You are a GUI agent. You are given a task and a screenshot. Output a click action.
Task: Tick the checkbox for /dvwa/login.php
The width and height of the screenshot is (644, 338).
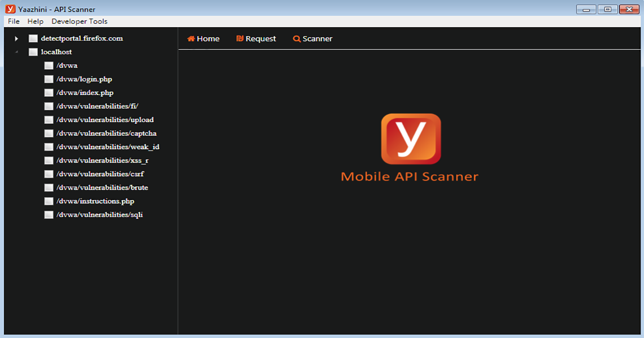coord(49,79)
